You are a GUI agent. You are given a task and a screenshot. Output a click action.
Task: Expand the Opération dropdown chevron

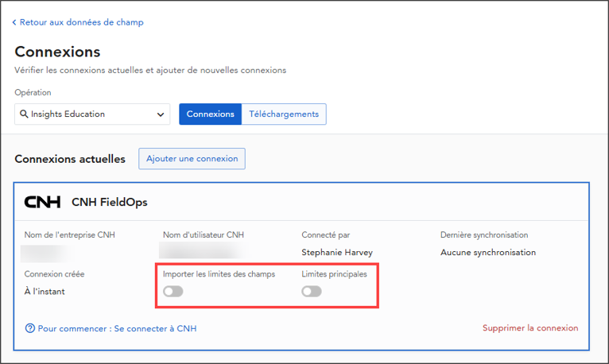click(161, 114)
